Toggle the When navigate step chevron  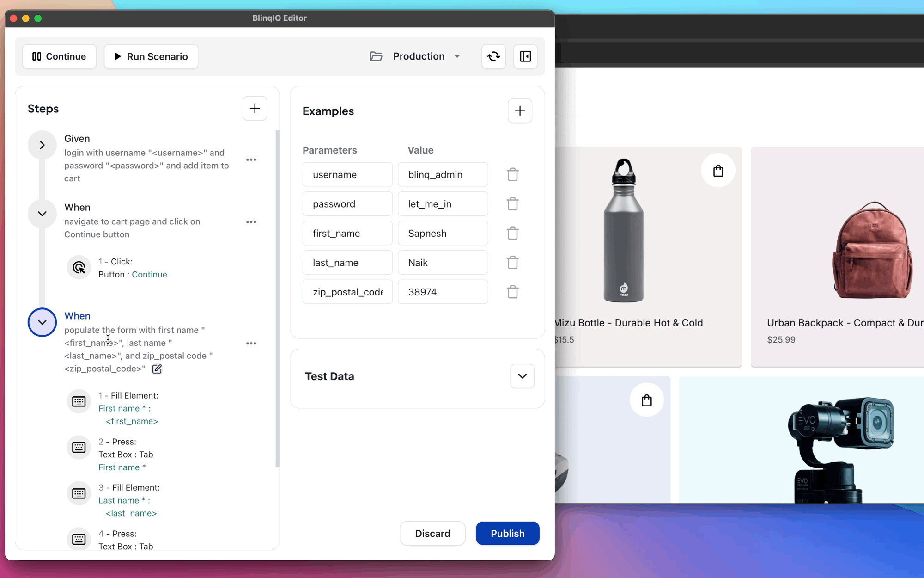click(42, 213)
